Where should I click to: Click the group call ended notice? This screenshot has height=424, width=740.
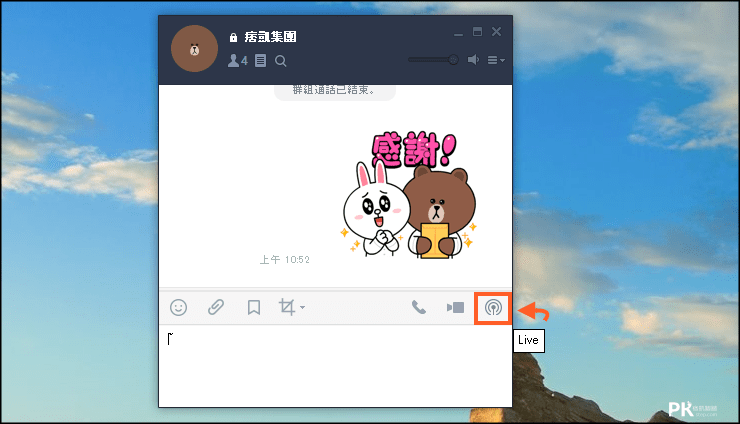(335, 91)
